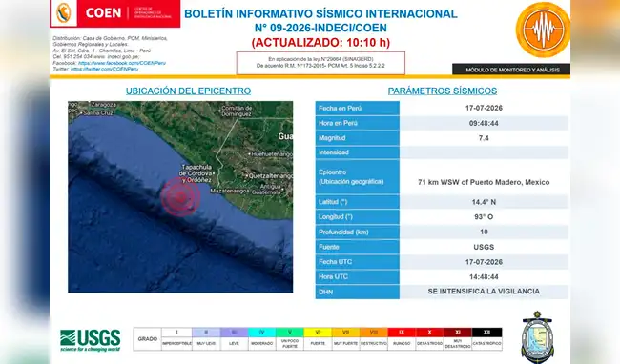The image size is (620, 364).
Task: Click the grade XII black swatch
Action: [486, 333]
